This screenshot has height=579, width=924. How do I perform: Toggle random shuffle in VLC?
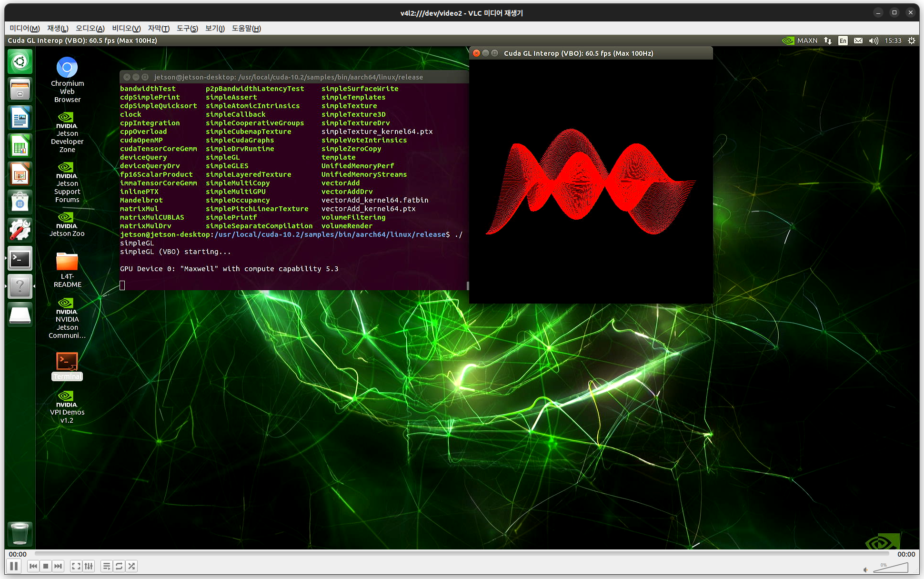[131, 566]
